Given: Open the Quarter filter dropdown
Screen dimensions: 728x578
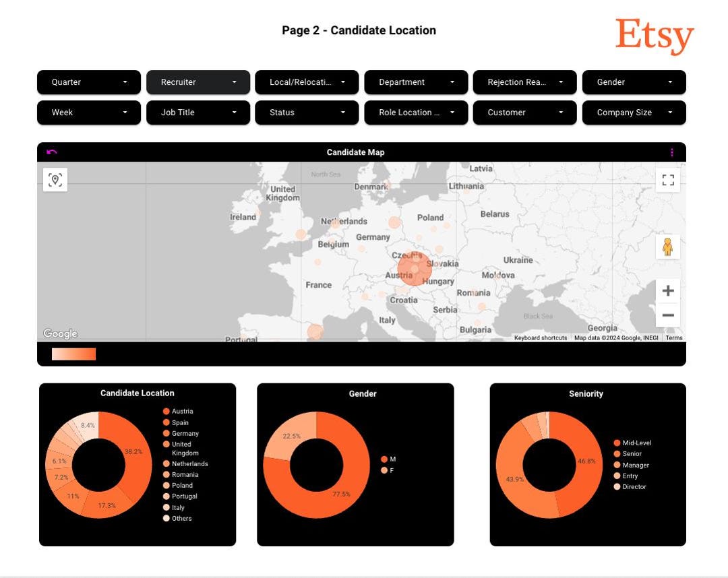Looking at the screenshot, I should (88, 82).
